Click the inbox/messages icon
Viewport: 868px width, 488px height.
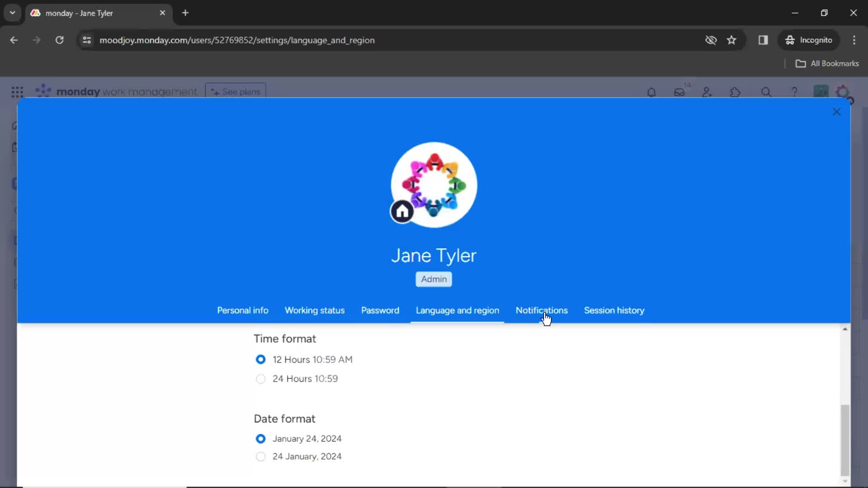click(x=679, y=92)
